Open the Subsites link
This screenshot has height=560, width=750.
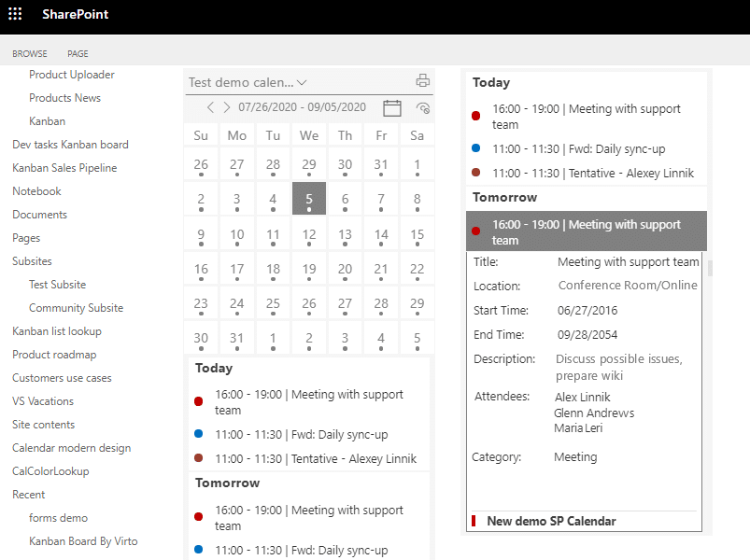click(32, 261)
